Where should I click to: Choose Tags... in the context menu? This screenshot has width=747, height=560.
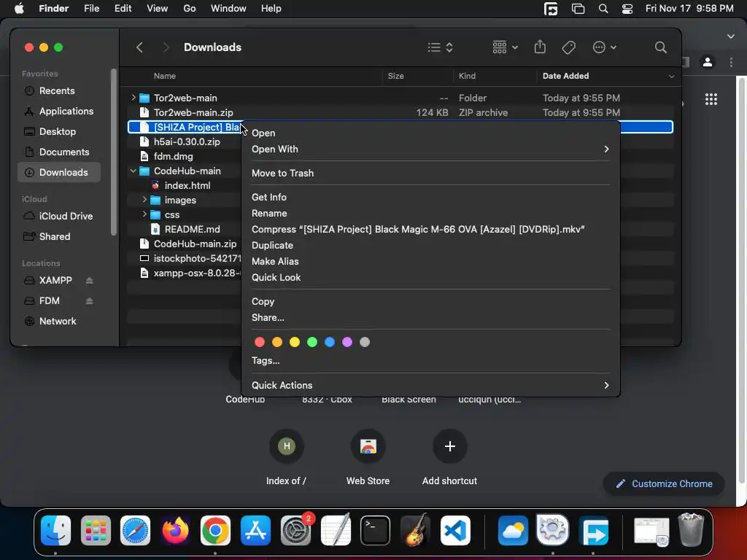pos(430,361)
